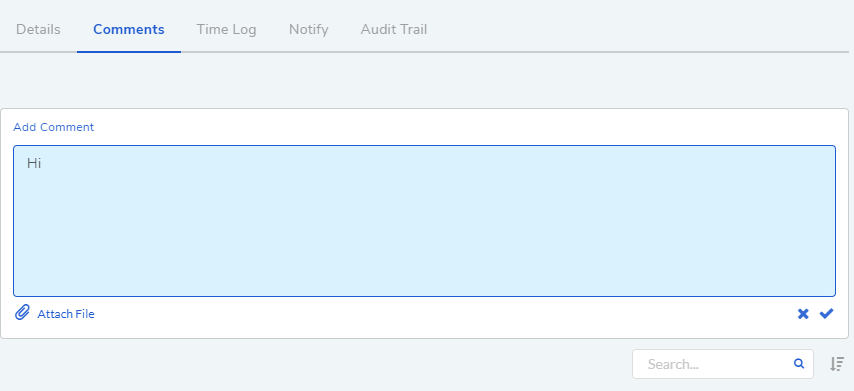This screenshot has height=391, width=854.
Task: Select the active Comments tab
Action: [x=129, y=29]
